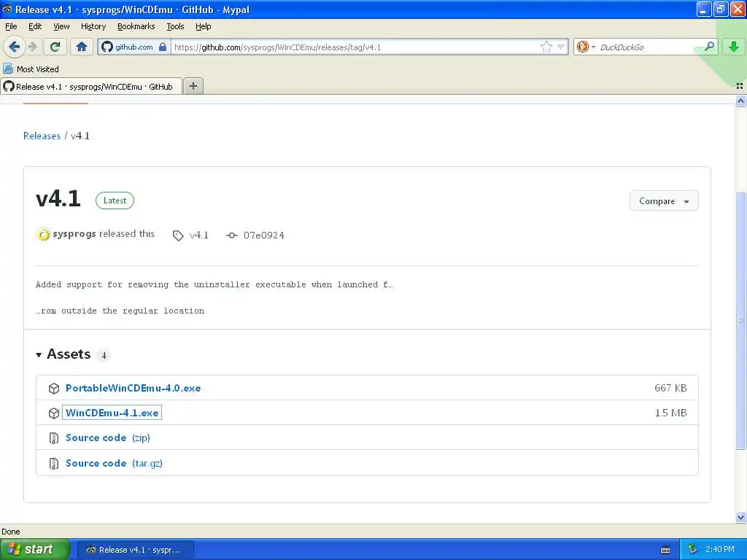The width and height of the screenshot is (747, 560).
Task: Download PortableWinCDEmu-4.0.exe
Action: (133, 388)
